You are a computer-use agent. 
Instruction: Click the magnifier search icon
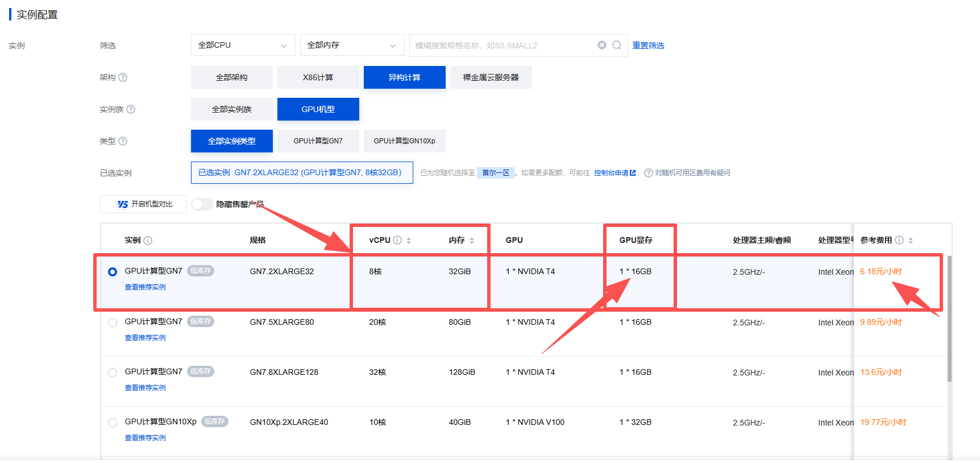click(x=617, y=45)
